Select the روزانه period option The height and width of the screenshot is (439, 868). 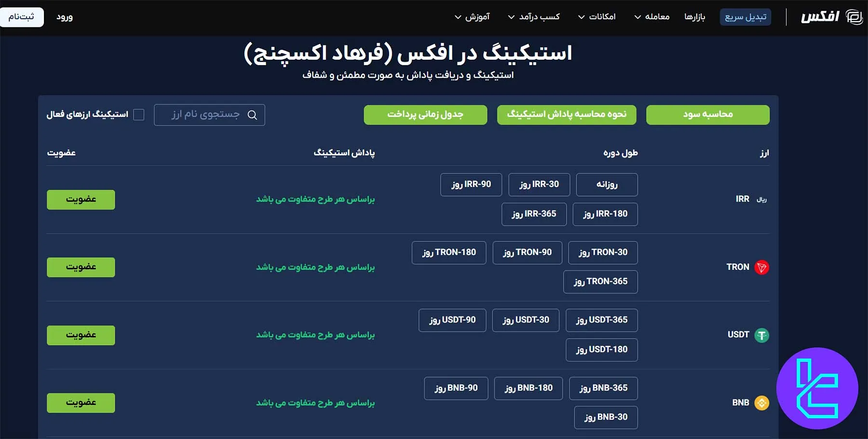[607, 185]
